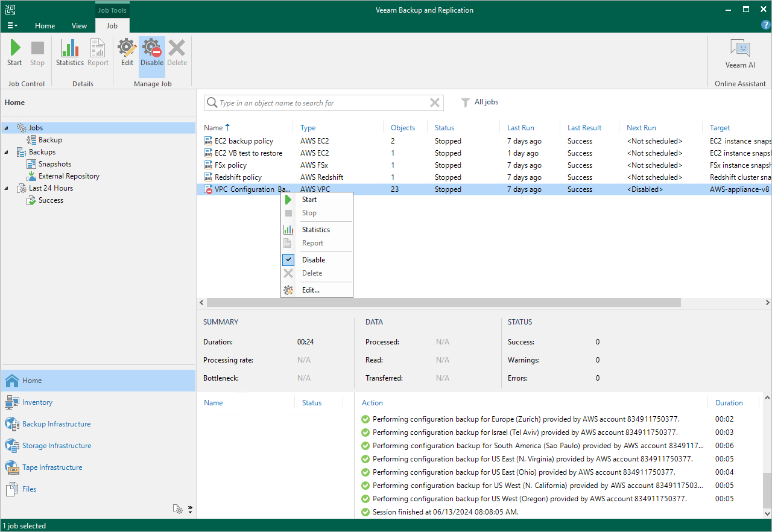
Task: Sort by Last Run column header
Action: [520, 128]
